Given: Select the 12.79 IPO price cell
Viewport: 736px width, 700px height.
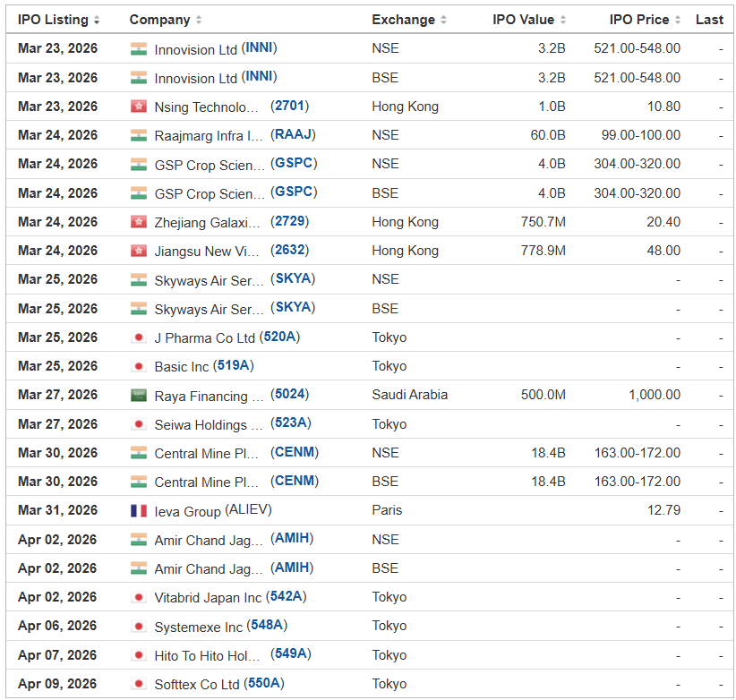Looking at the screenshot, I should click(663, 510).
